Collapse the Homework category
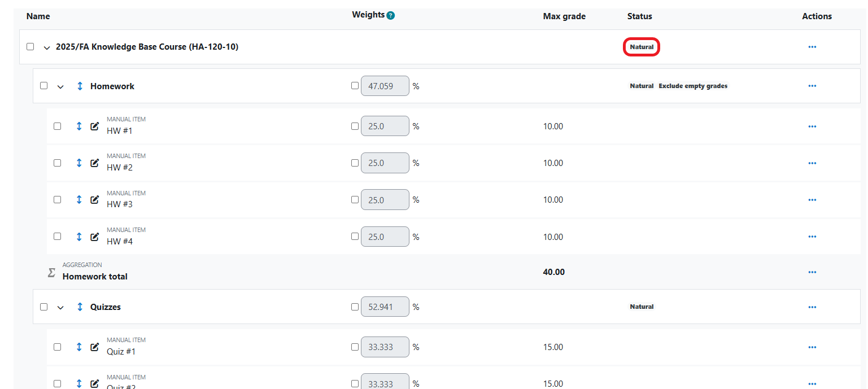Viewport: 868px width, 389px height. [x=60, y=87]
